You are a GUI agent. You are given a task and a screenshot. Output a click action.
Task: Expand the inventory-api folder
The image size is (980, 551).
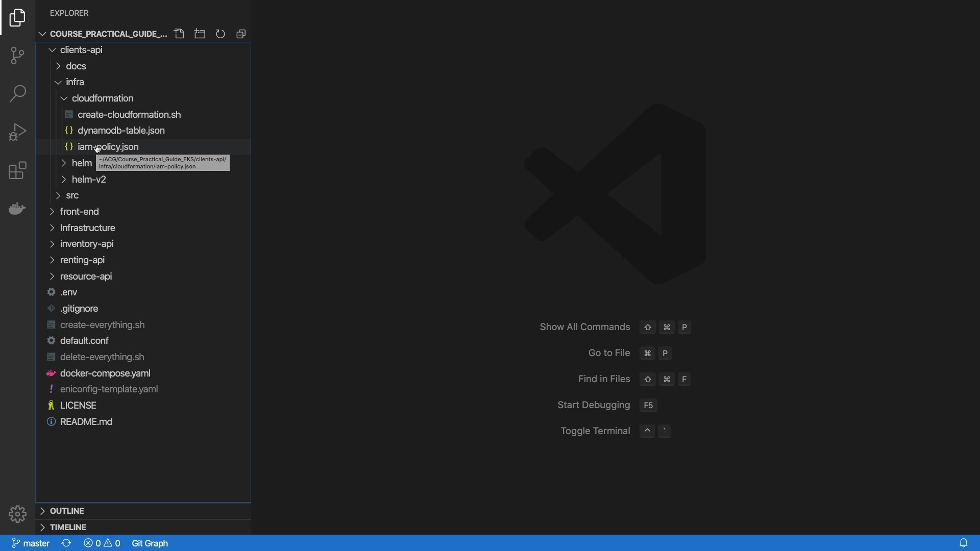click(x=87, y=244)
